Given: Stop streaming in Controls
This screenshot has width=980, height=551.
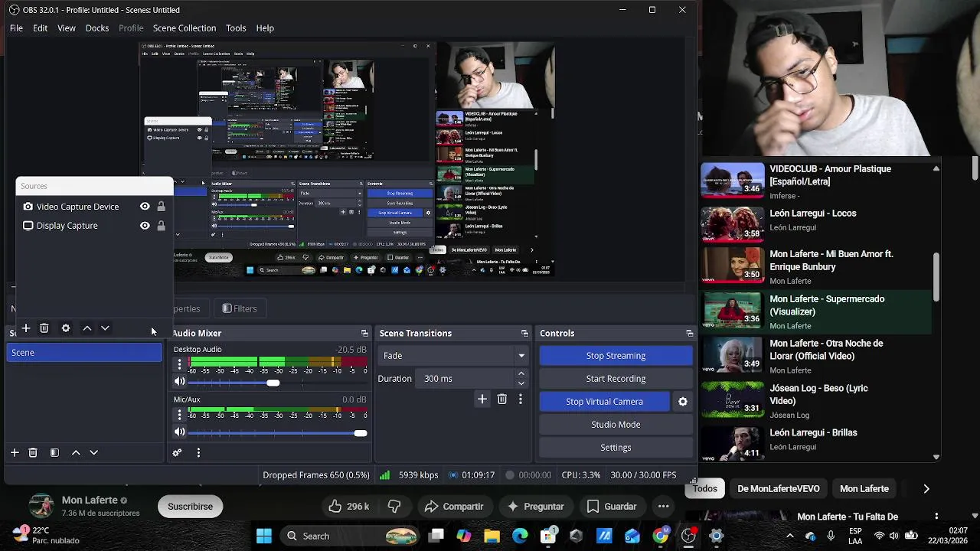Looking at the screenshot, I should (616, 355).
